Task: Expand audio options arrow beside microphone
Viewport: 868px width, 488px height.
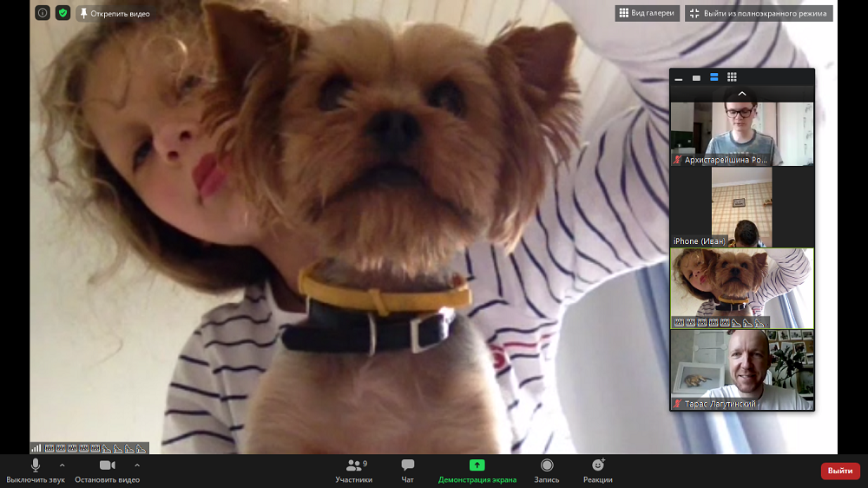Action: coord(62,465)
